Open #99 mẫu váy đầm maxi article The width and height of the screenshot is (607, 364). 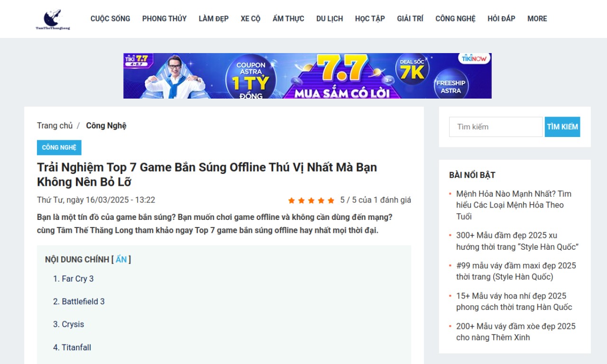tap(516, 271)
